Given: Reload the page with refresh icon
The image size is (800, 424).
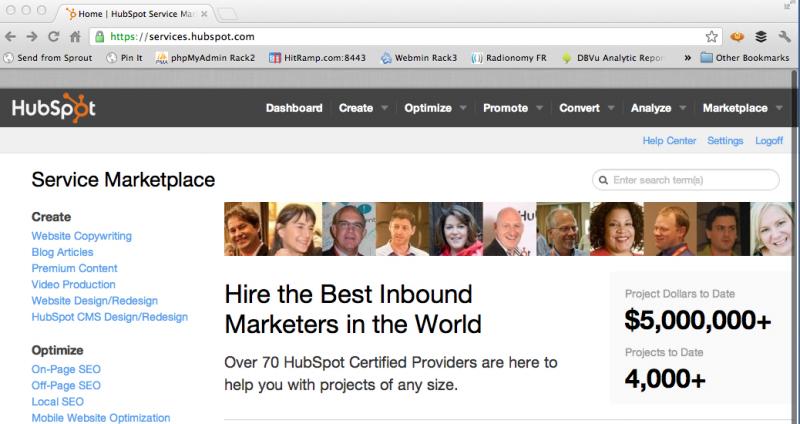Looking at the screenshot, I should [54, 37].
